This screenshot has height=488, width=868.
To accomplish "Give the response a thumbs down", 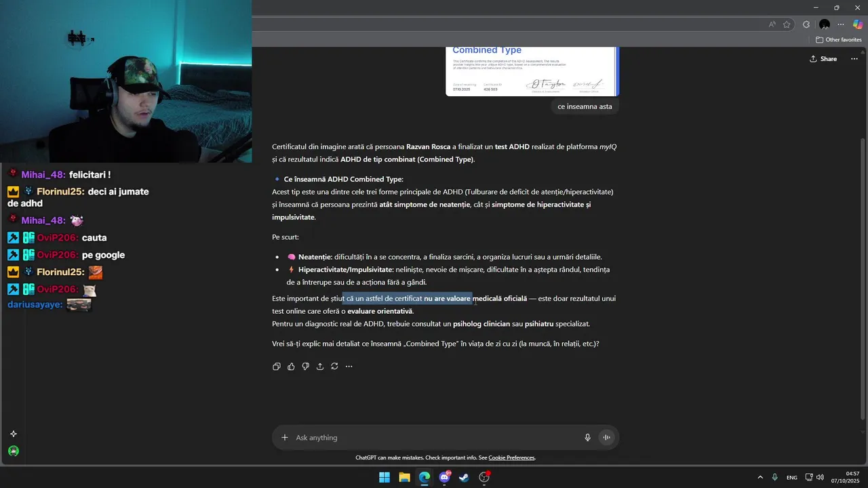I will [x=306, y=367].
